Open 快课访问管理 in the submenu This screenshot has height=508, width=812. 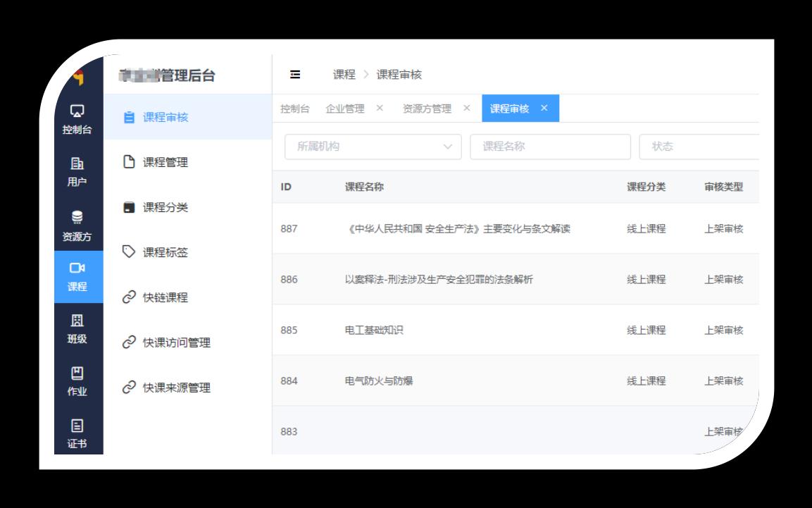[187, 342]
